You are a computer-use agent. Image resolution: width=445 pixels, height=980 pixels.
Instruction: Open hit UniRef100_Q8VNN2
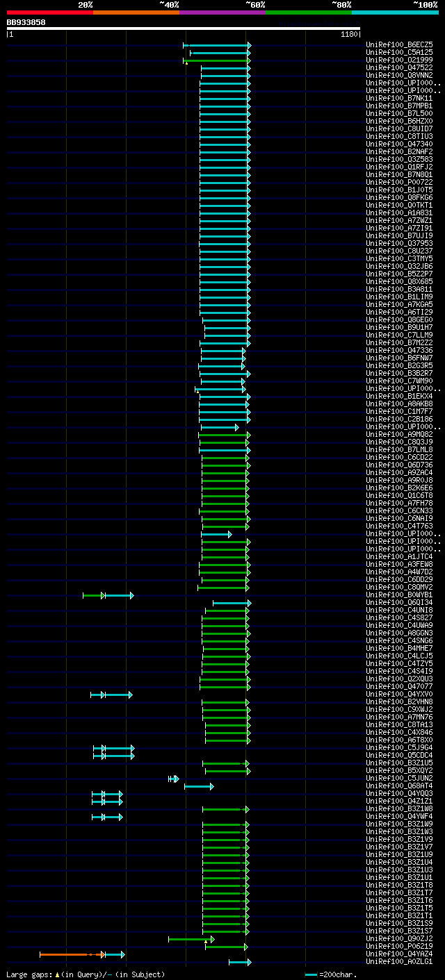[399, 75]
